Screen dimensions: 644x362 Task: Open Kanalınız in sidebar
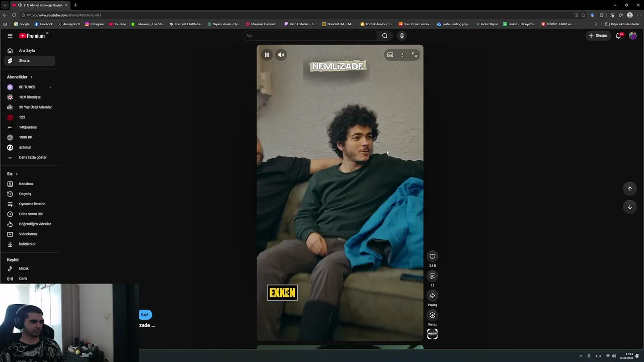pyautogui.click(x=30, y=184)
